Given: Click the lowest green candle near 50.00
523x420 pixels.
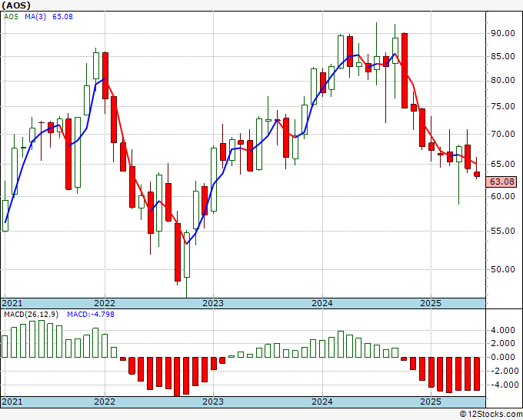Looking at the screenshot, I should click(187, 255).
